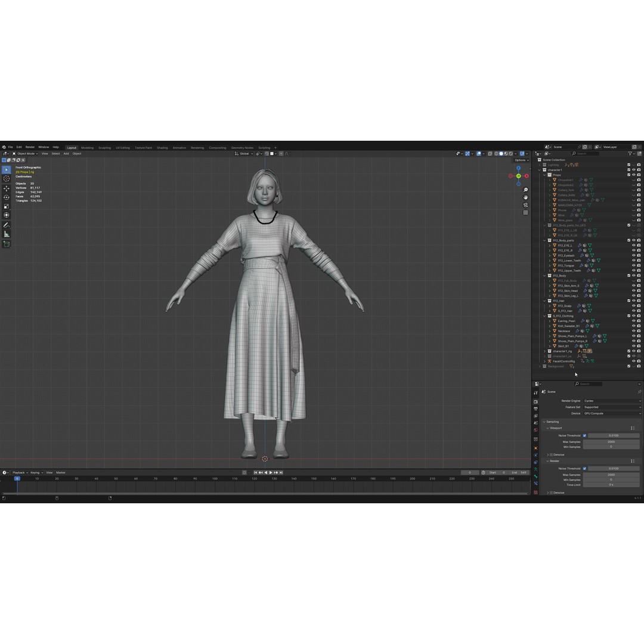Image resolution: width=644 pixels, height=644 pixels.
Task: Open the Render Engine dropdown
Action: (612, 401)
